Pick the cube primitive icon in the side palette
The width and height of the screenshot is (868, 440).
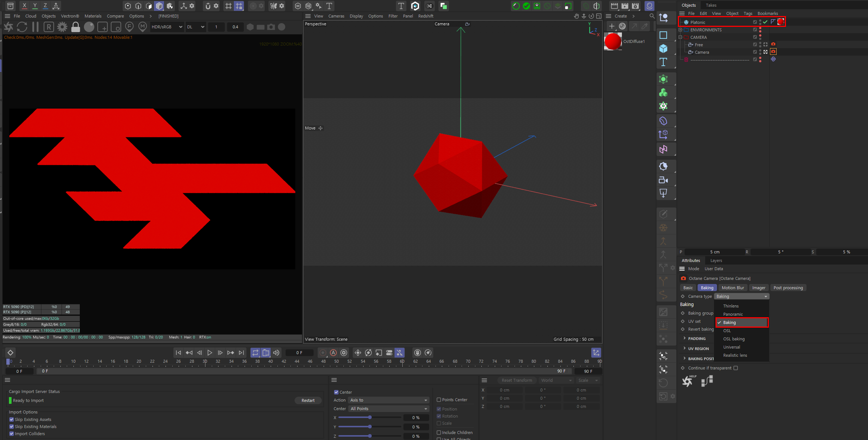coord(663,49)
